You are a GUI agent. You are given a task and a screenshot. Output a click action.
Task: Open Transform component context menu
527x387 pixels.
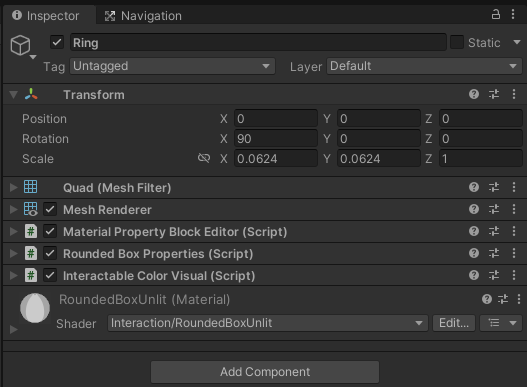514,94
